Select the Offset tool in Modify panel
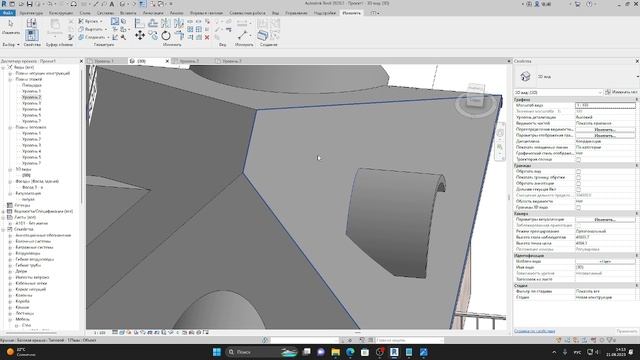640x360 pixels. pos(153,23)
